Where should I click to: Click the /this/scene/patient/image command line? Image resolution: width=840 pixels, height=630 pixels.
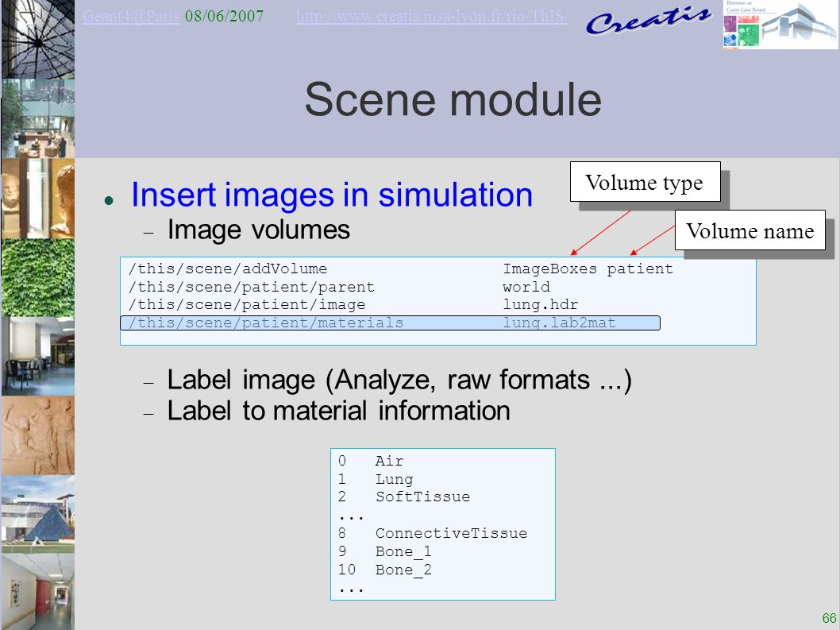point(246,304)
